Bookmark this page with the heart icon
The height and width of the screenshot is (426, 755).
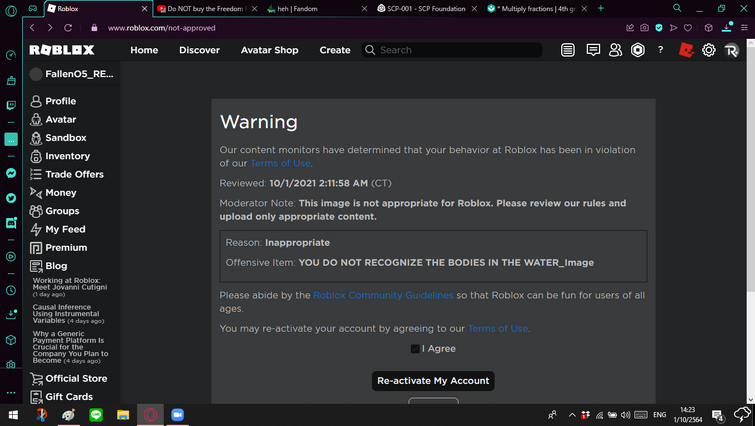[x=688, y=28]
